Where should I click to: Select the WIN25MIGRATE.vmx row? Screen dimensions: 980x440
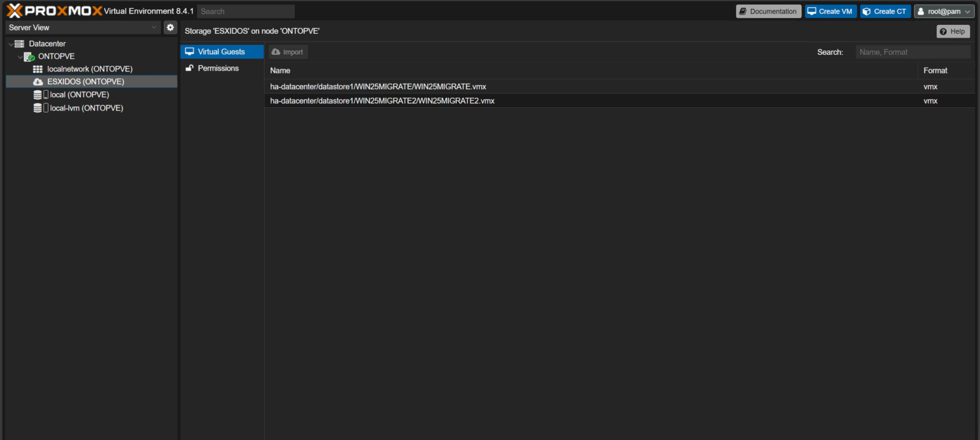click(620, 87)
